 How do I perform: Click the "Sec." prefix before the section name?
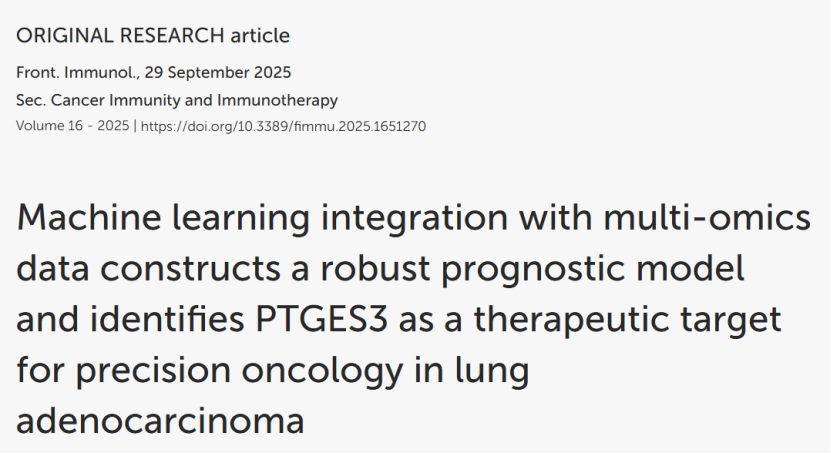pos(31,100)
